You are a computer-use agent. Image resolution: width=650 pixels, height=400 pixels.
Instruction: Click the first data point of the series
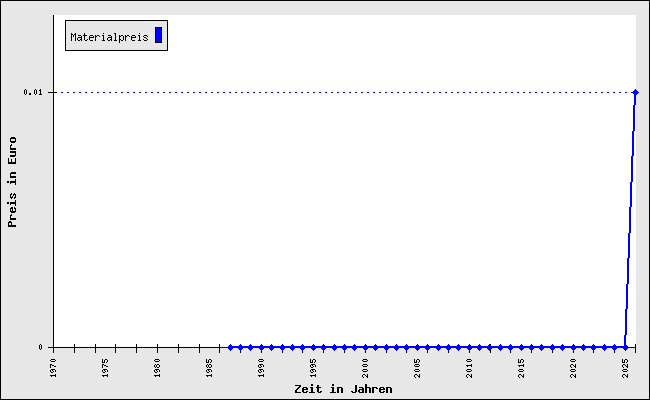tap(230, 347)
